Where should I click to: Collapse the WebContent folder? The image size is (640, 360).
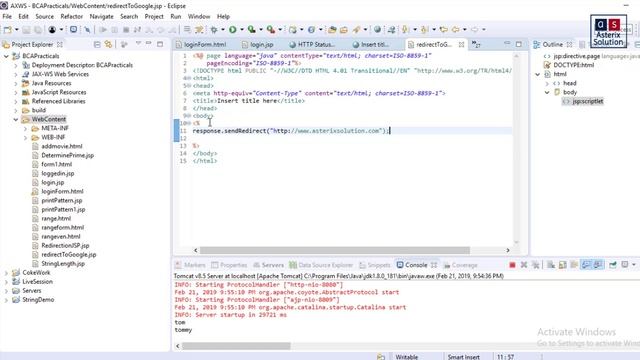[x=16, y=119]
